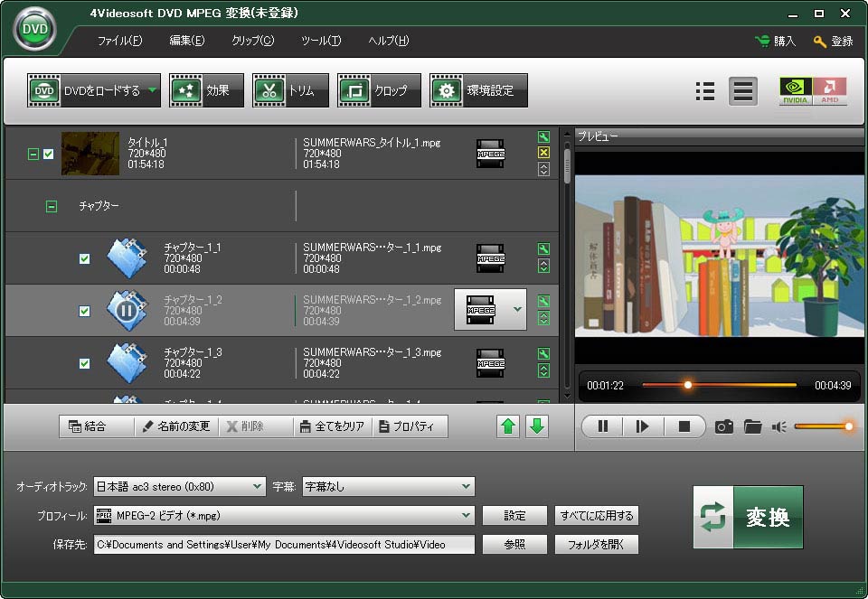Open the ファイル(F) menu

pyautogui.click(x=119, y=41)
